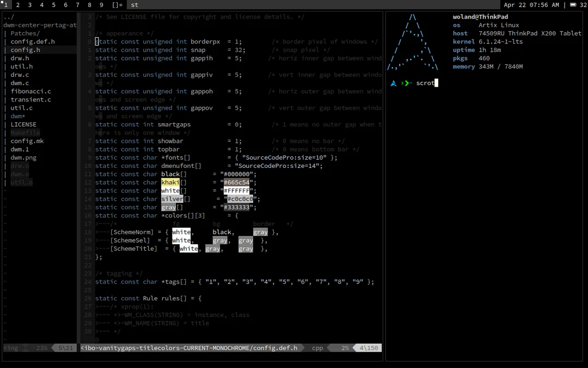Click the st window title in the bar
The image size is (588, 368).
point(134,5)
